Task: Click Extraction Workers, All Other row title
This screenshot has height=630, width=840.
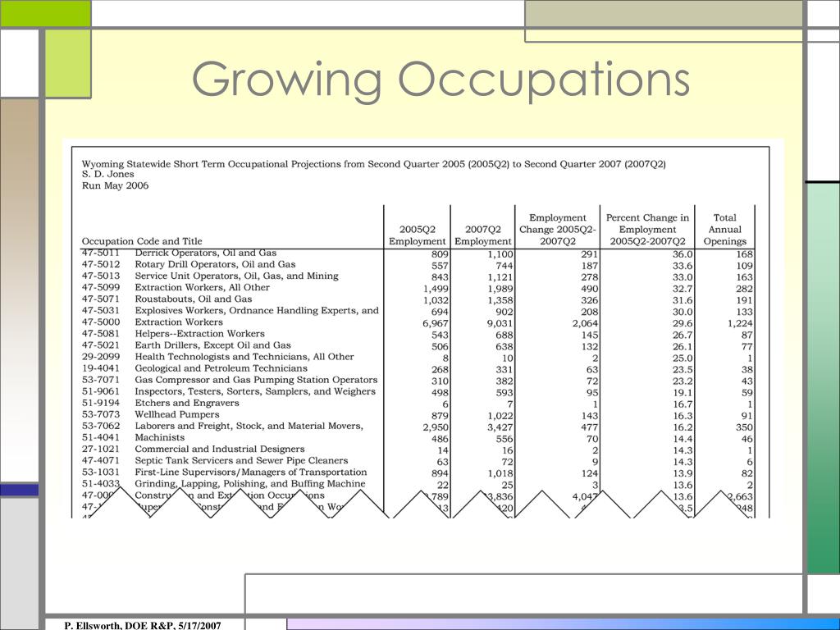Action: pyautogui.click(x=203, y=288)
